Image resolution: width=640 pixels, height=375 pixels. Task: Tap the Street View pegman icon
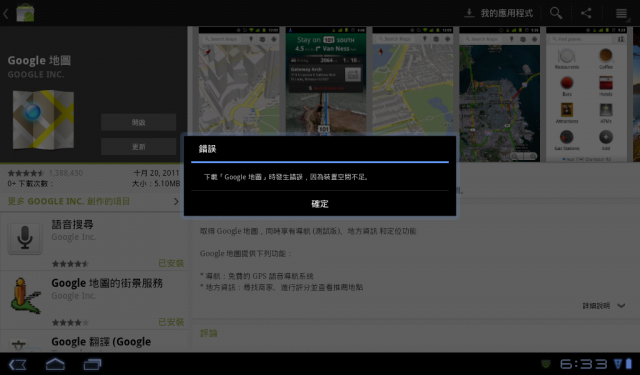tap(25, 296)
